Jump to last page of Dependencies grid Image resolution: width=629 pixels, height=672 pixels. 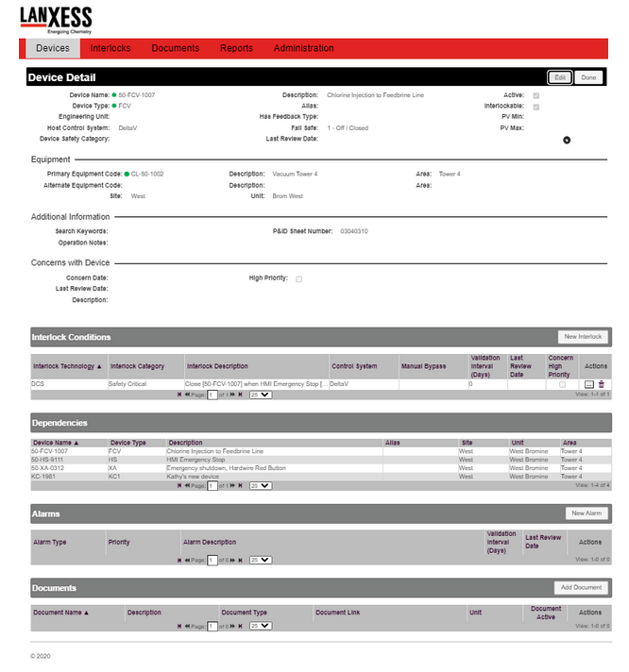[x=240, y=485]
